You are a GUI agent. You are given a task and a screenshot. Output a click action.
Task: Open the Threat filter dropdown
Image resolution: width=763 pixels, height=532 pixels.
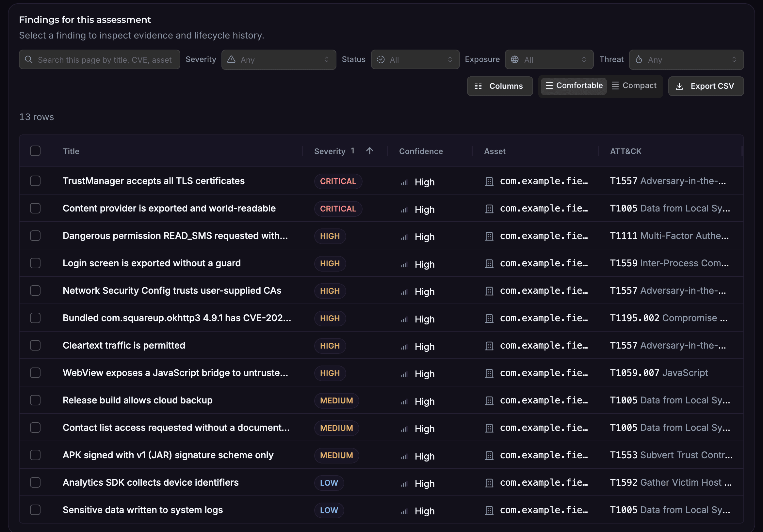pyautogui.click(x=687, y=60)
